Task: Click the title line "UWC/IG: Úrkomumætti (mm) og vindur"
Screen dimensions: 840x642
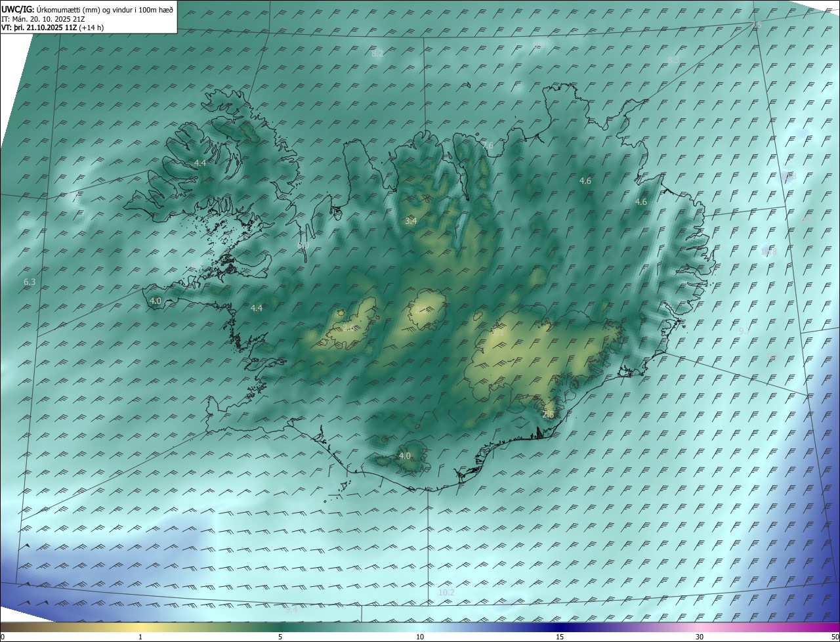Action: (x=87, y=10)
